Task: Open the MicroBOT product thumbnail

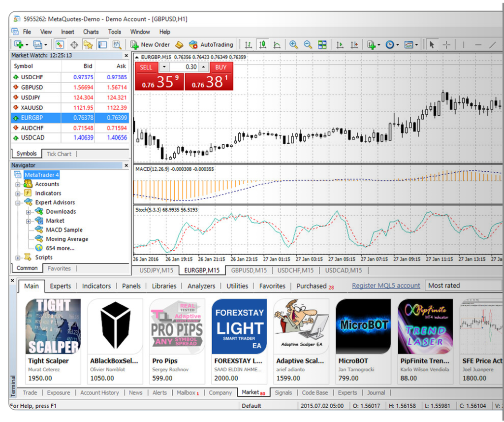Action: pyautogui.click(x=364, y=326)
